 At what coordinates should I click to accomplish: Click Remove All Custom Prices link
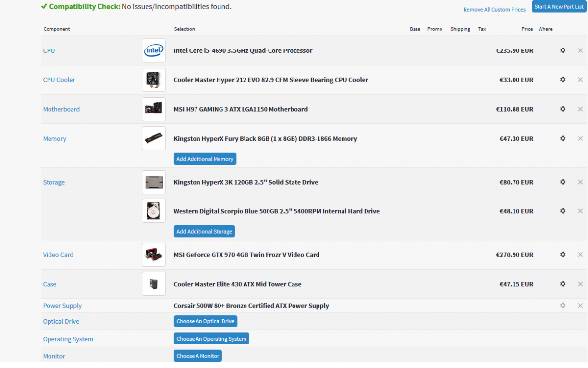494,10
